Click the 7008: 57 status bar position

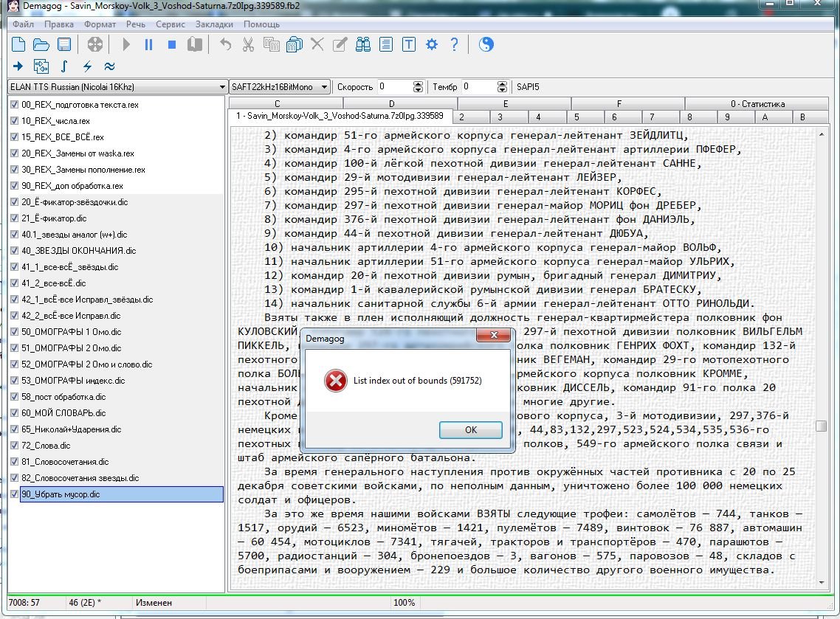[24, 603]
